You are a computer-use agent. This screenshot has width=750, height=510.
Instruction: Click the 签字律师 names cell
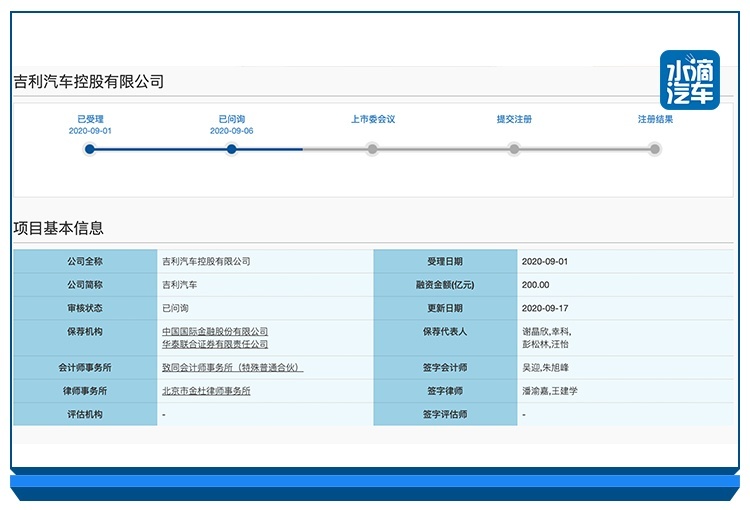[625, 391]
